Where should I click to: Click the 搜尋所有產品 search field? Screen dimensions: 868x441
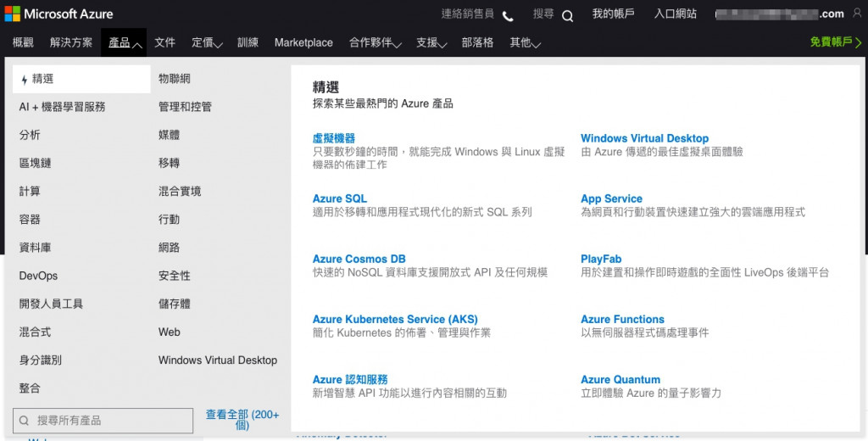tap(103, 421)
